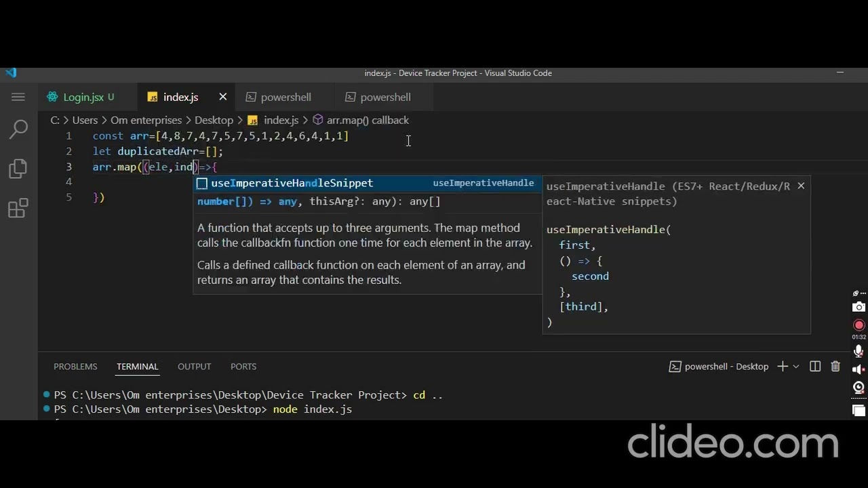Open the hamburger application menu
The width and height of the screenshot is (868, 488).
tap(18, 97)
